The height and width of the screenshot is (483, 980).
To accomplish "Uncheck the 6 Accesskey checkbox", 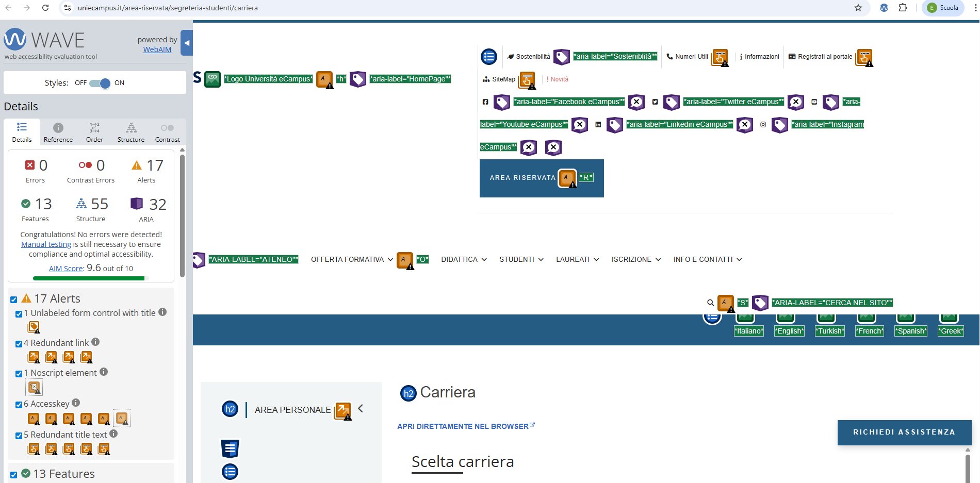I will tap(19, 405).
